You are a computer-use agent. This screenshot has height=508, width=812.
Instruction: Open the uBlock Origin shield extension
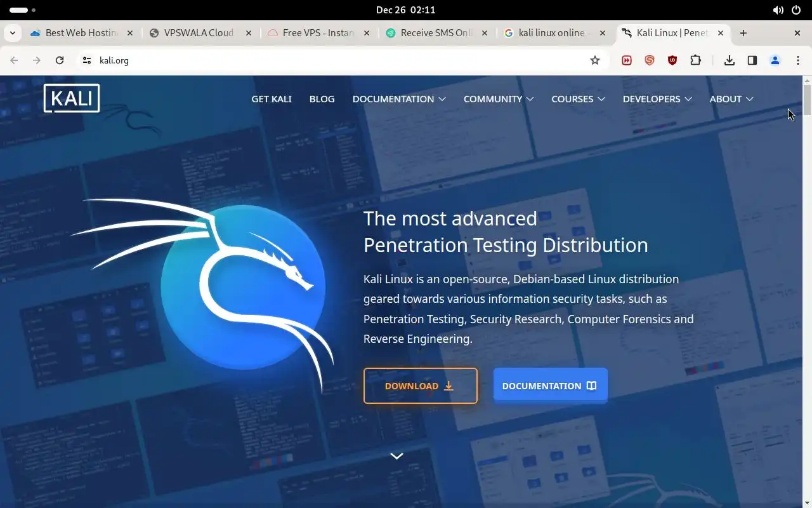point(672,60)
